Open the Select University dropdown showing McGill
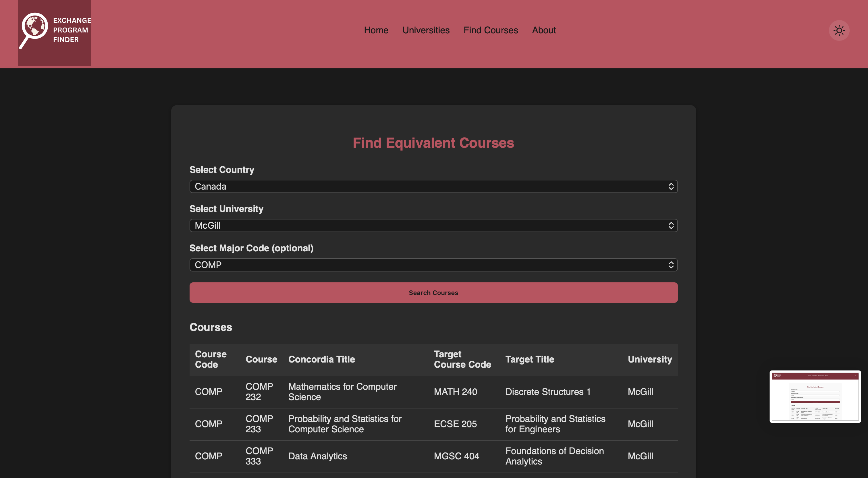Image resolution: width=868 pixels, height=478 pixels. coord(433,225)
